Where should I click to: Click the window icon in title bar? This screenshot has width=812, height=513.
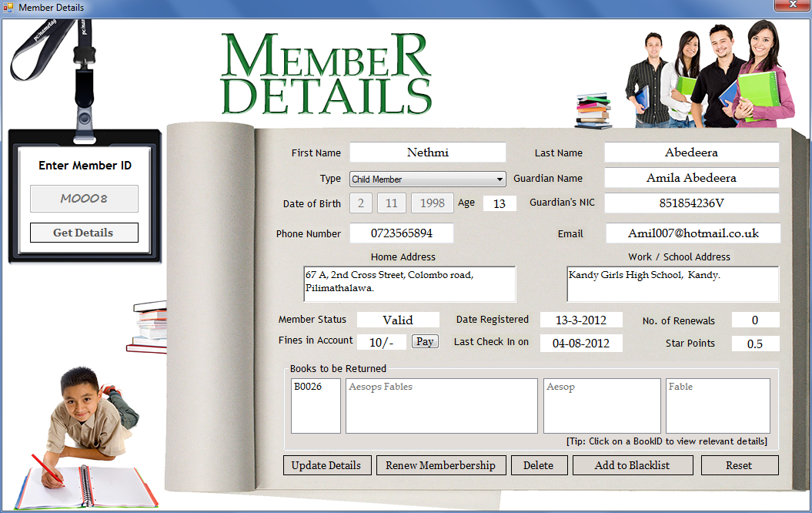coord(8,8)
